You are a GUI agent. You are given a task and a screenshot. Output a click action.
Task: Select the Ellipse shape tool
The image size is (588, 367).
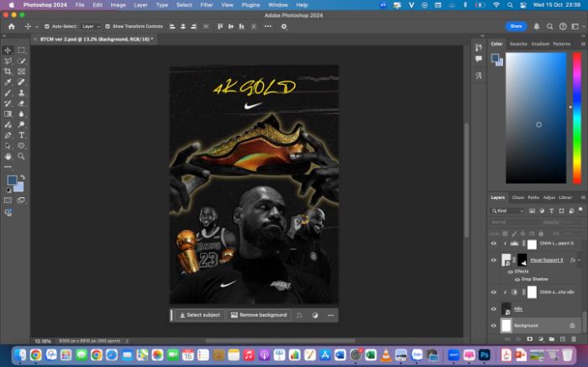[x=21, y=145]
